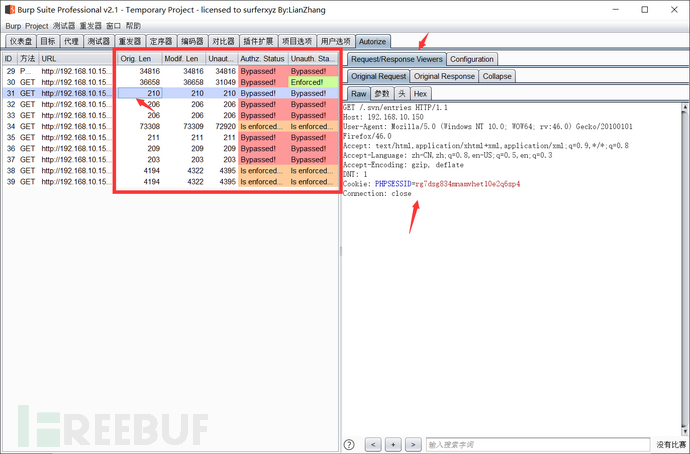Open the 帮助 menu
This screenshot has width=690, height=454.
coord(133,26)
